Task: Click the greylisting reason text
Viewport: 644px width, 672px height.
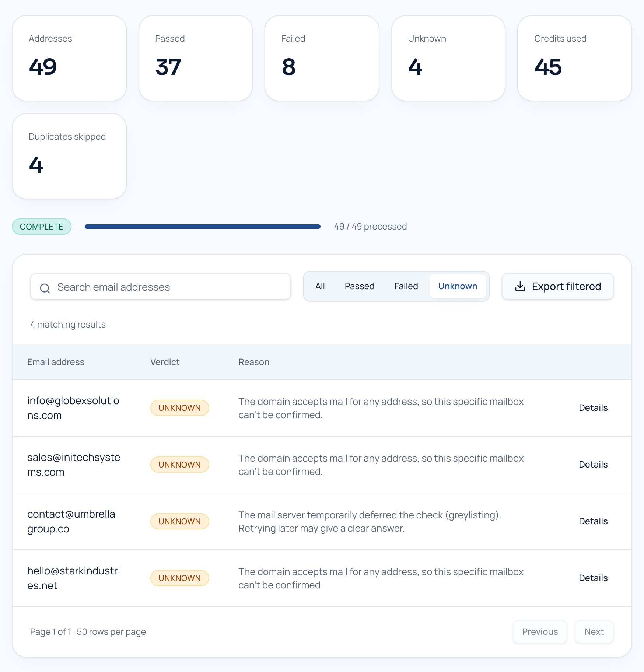Action: pos(370,522)
